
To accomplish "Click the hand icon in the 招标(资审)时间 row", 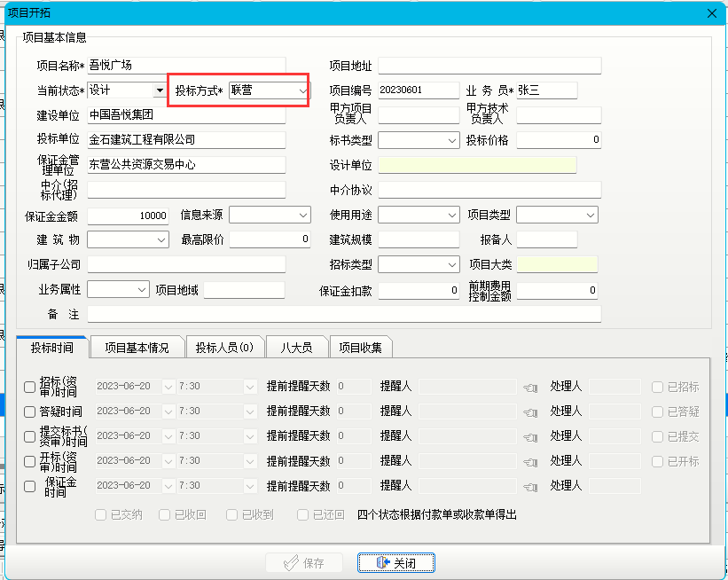I will pos(530,387).
